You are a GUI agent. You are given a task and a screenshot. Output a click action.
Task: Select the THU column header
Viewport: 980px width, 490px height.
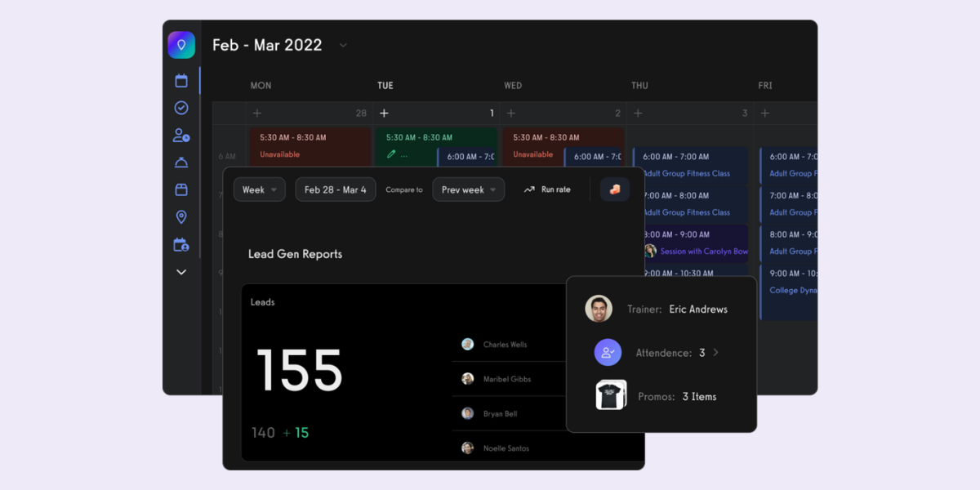click(639, 86)
